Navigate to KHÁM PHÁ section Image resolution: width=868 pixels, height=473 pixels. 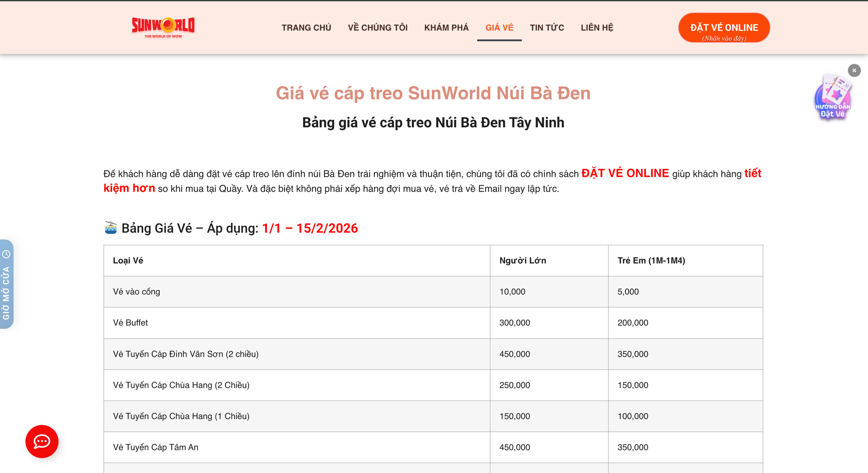pos(447,27)
